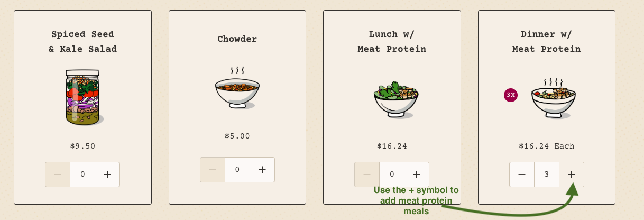Screen dimensions: 644x220
Task: Add one Chowder with plus button
Action: [x=262, y=170]
